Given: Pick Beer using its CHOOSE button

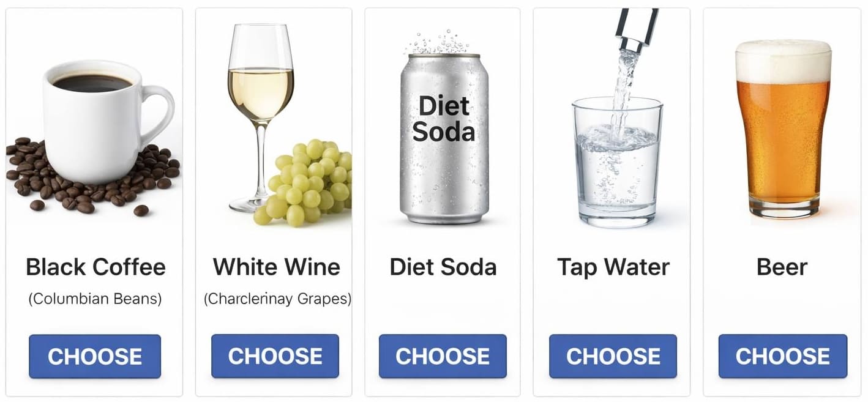Looking at the screenshot, I should click(x=782, y=356).
